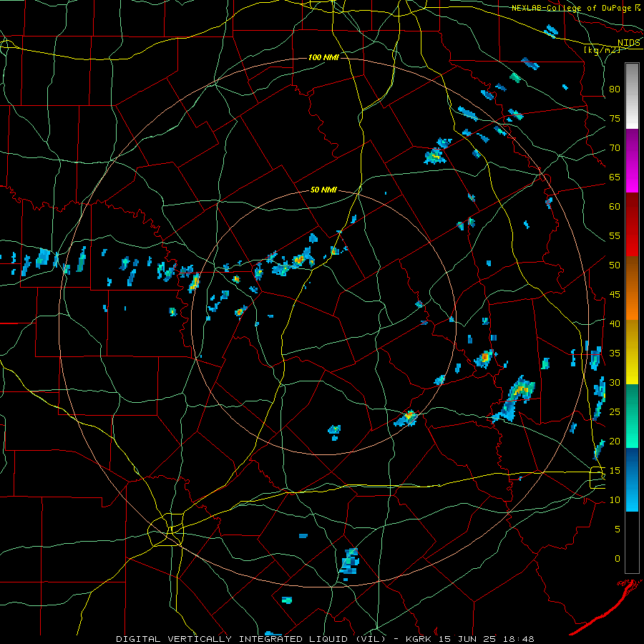Image resolution: width=644 pixels, height=644 pixels.
Task: Click the "80" scale value
Action: 615,89
